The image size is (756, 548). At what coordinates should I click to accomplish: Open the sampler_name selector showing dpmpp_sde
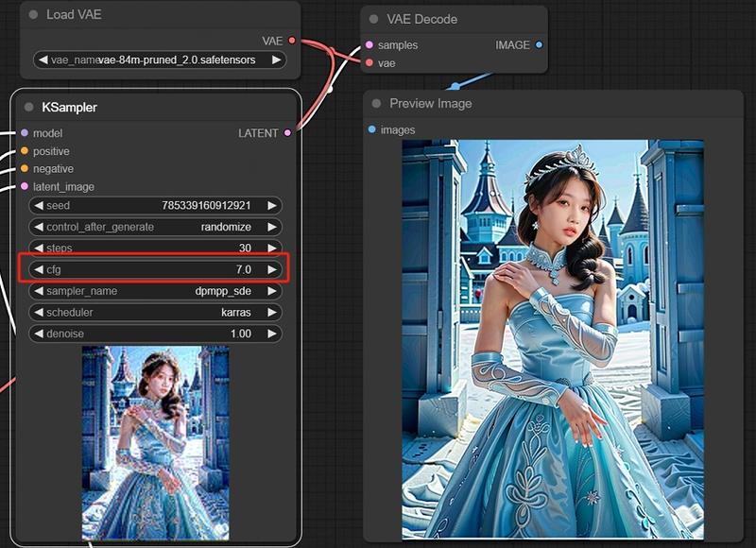tap(155, 292)
